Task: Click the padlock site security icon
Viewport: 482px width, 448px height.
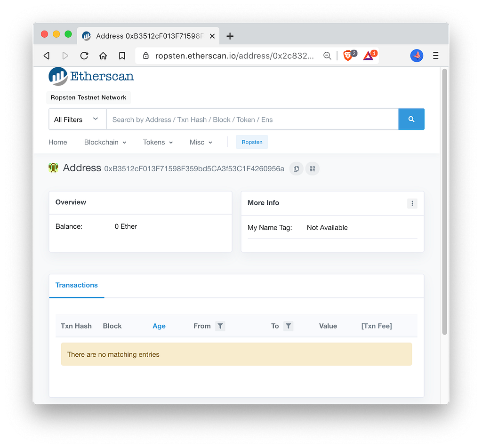Action: (x=146, y=56)
